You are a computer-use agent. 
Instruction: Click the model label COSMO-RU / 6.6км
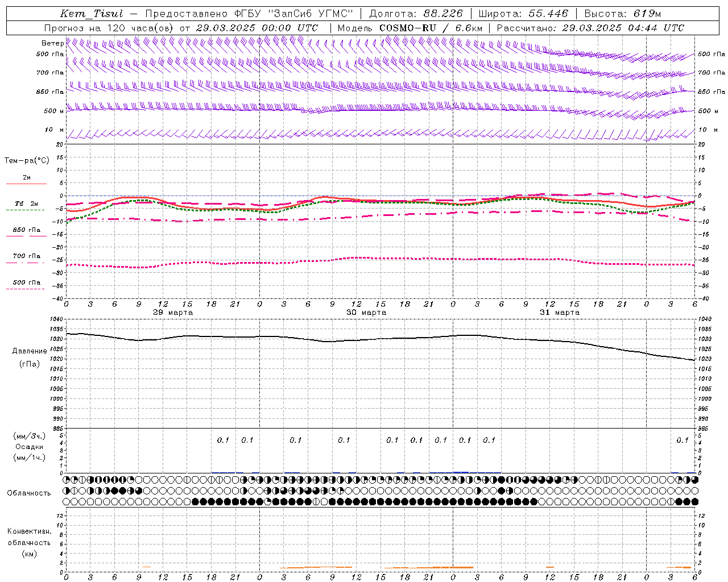[x=431, y=28]
